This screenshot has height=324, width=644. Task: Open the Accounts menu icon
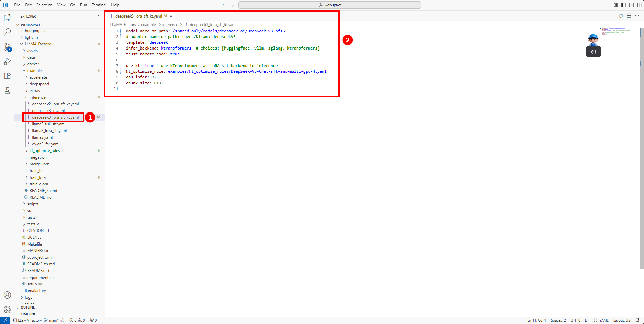[7, 295]
